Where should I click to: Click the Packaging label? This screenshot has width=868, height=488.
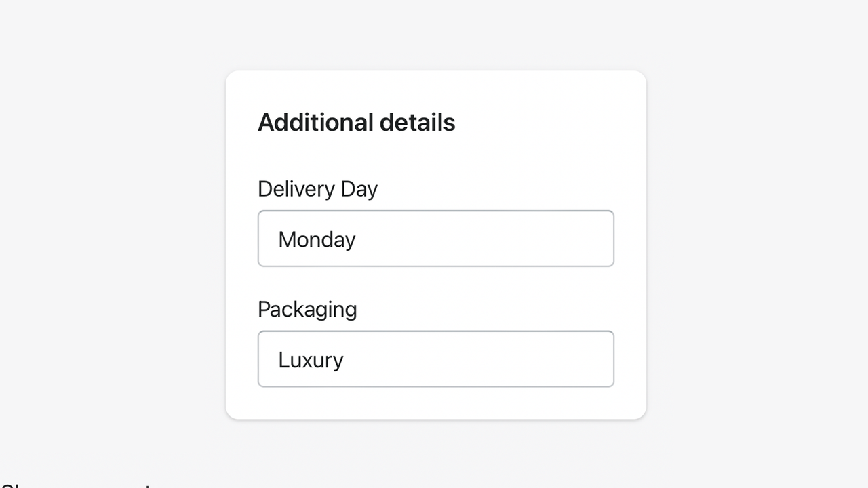coord(307,309)
